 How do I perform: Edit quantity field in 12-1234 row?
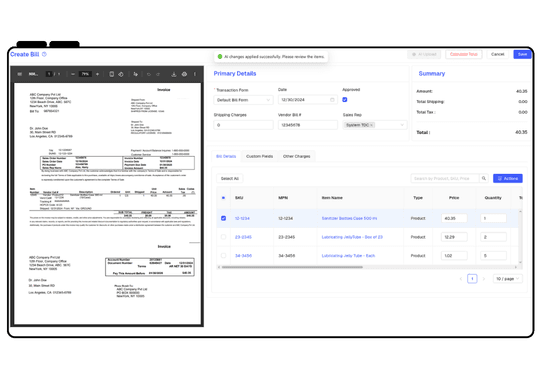493,218
